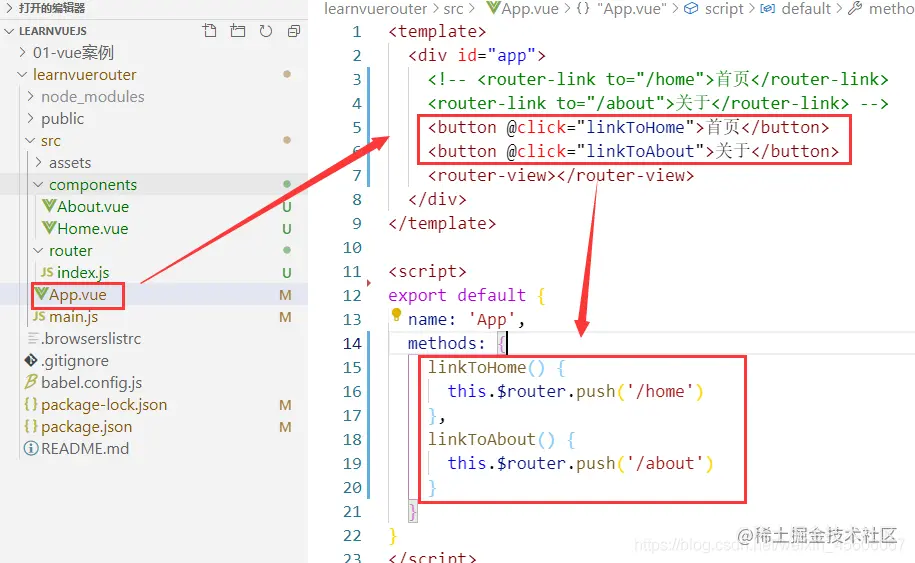The height and width of the screenshot is (563, 915).
Task: Click the U status badge of index.js
Action: coord(287,272)
